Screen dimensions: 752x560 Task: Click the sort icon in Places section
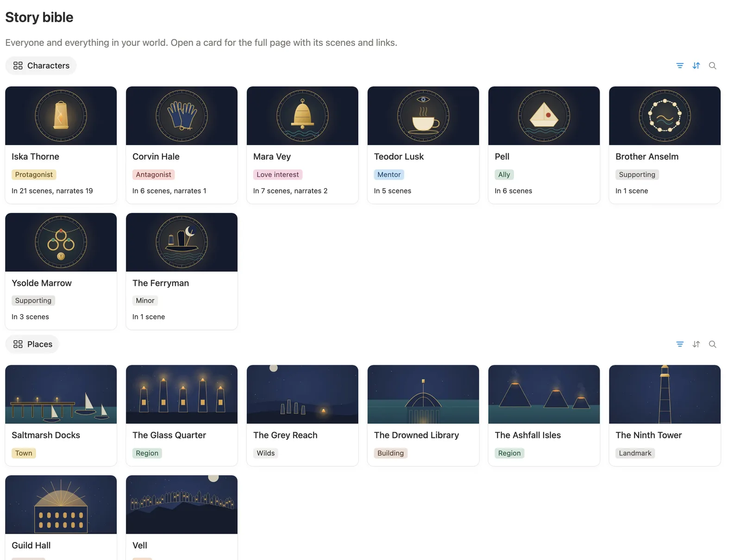coord(696,344)
